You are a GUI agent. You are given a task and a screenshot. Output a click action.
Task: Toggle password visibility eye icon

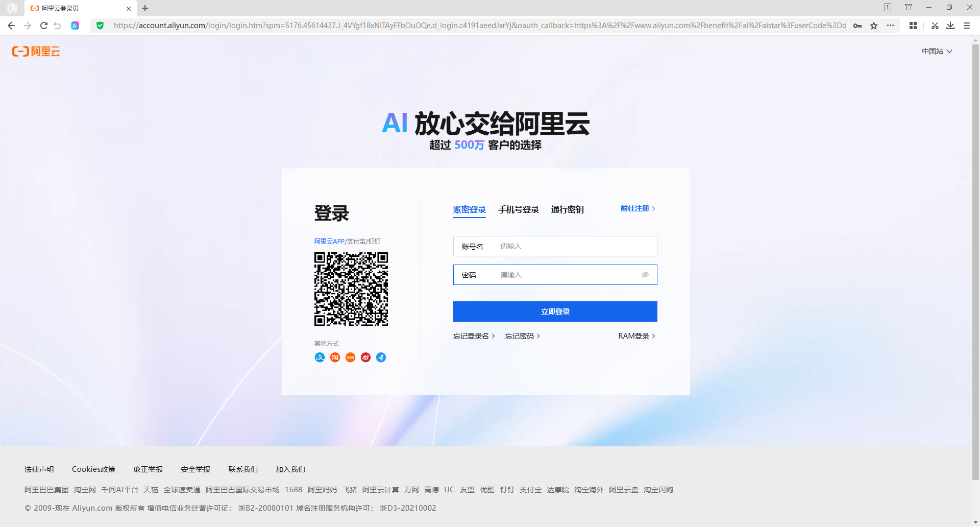click(x=645, y=275)
